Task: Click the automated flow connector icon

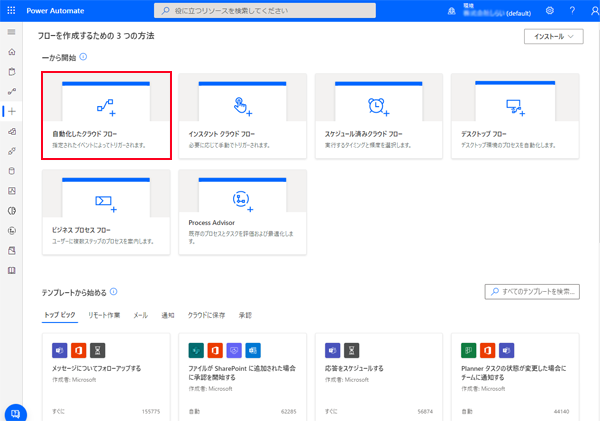Action: tap(106, 107)
